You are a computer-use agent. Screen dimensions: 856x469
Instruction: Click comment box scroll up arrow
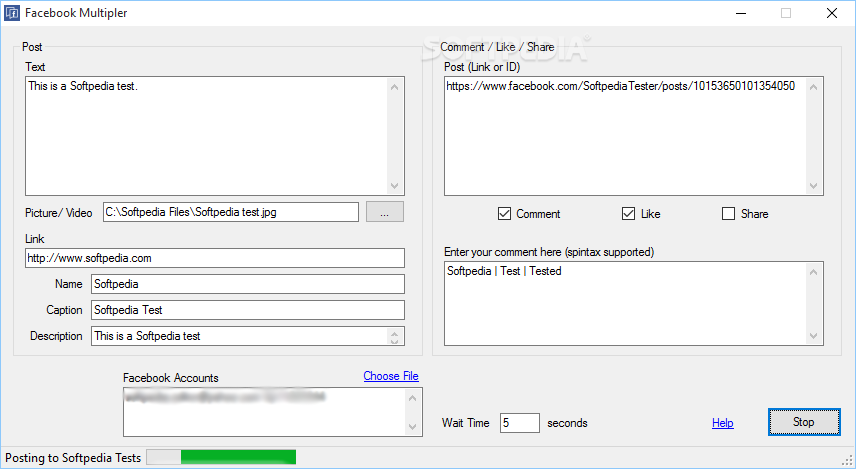pyautogui.click(x=813, y=271)
